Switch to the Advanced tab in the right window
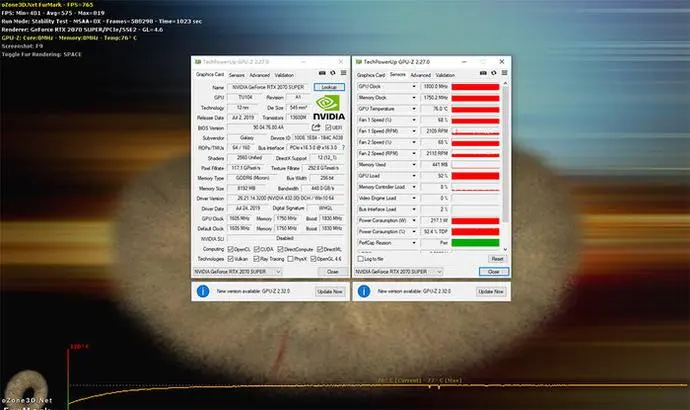 point(421,75)
